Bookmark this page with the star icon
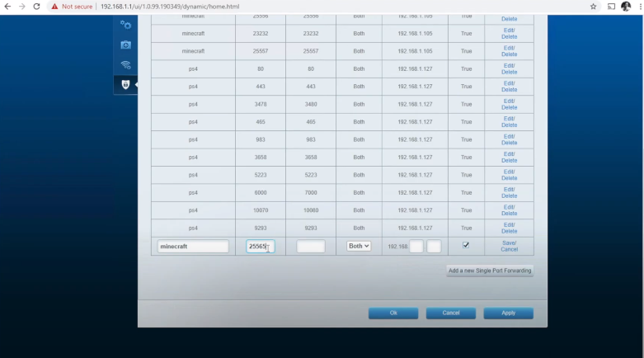Screen dimensions: 644x358 593,7
